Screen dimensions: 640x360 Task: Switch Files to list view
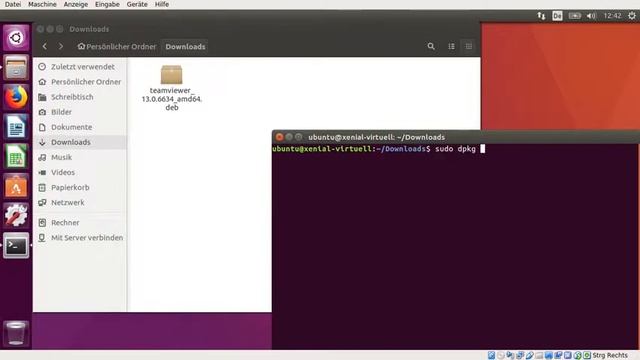pos(451,47)
